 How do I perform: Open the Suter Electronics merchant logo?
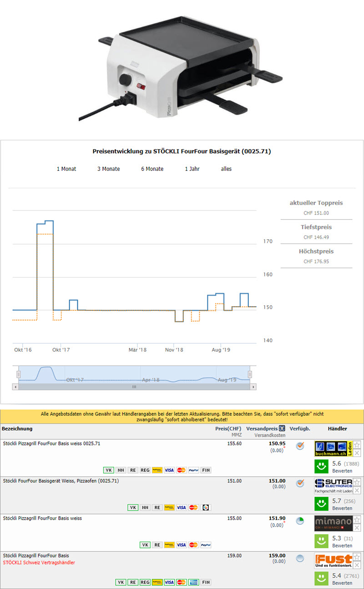[333, 486]
